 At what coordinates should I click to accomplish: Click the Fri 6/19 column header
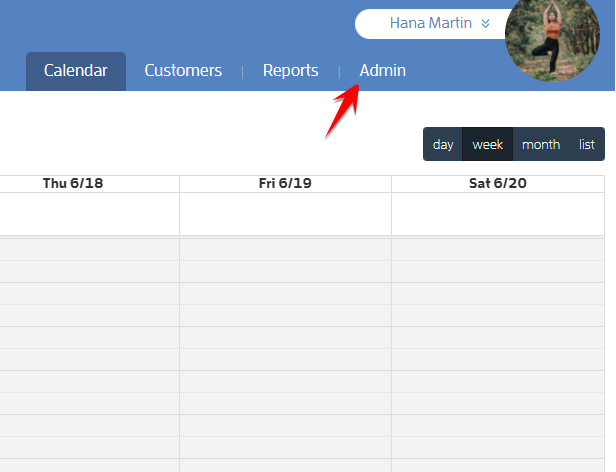(285, 184)
